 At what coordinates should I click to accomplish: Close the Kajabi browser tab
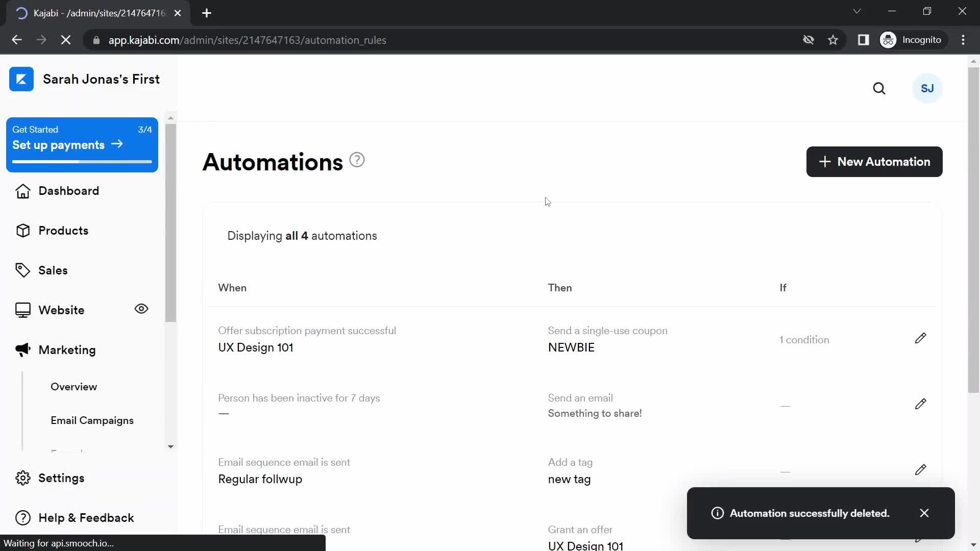(x=178, y=13)
